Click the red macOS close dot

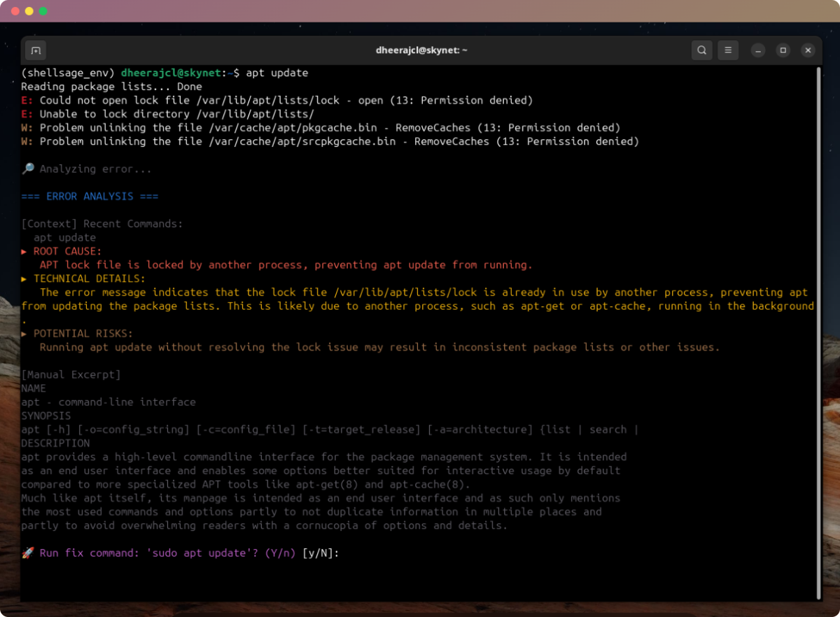point(15,11)
